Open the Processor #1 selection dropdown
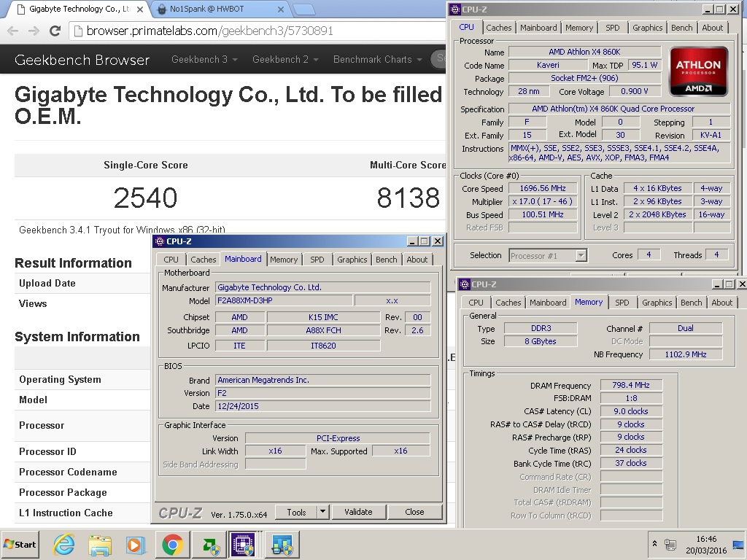The image size is (747, 560). (581, 256)
